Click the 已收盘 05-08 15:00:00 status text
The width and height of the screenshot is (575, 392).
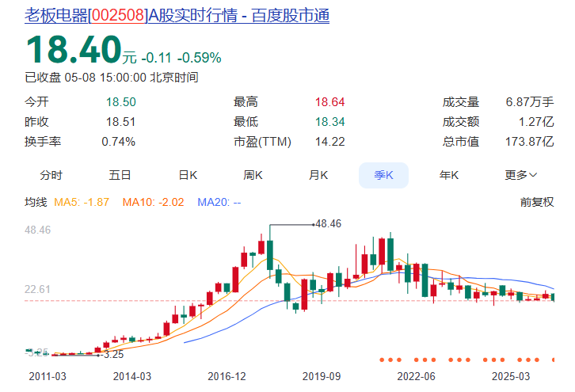(112, 78)
